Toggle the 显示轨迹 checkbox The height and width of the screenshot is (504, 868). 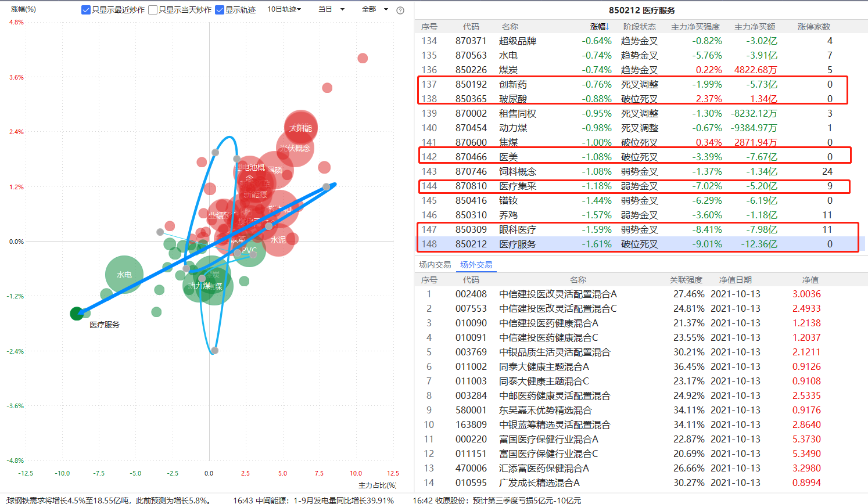point(220,10)
